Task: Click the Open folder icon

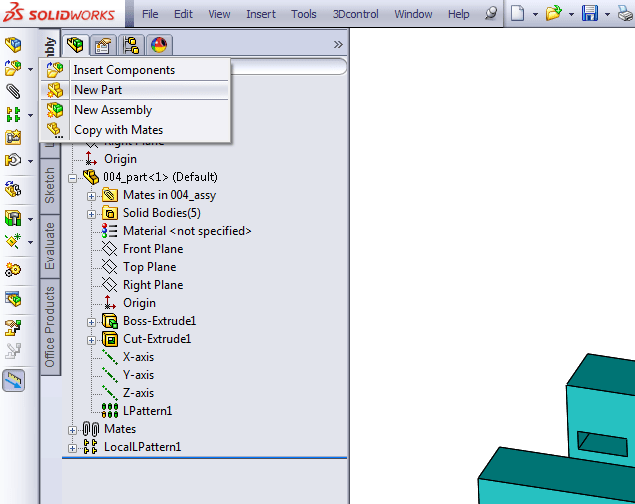Action: click(x=554, y=13)
